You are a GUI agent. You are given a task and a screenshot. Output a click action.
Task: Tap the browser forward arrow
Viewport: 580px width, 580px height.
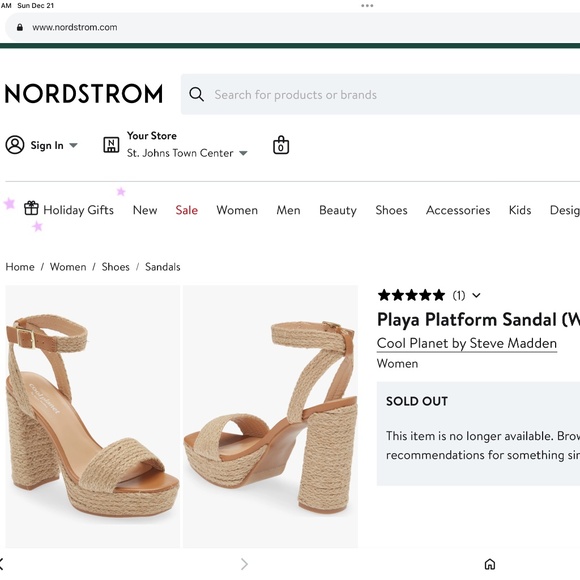coord(244,564)
